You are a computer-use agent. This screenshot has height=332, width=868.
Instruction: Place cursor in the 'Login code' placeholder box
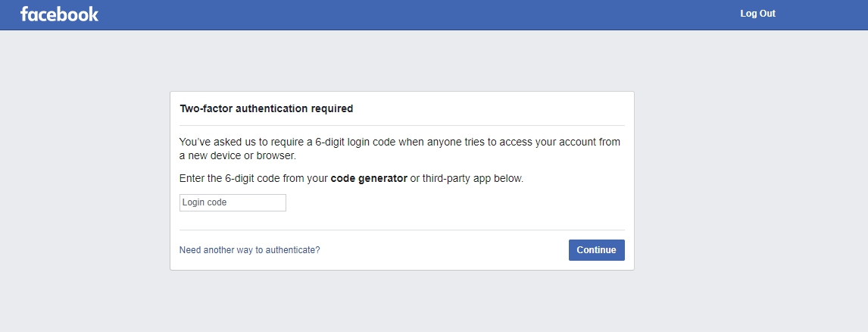pyautogui.click(x=233, y=203)
